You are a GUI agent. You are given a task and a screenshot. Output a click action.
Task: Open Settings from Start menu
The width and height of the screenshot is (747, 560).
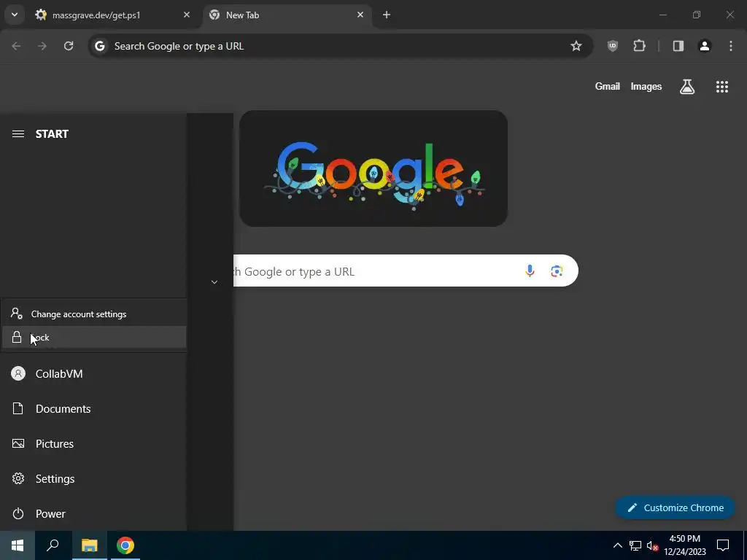93,479
